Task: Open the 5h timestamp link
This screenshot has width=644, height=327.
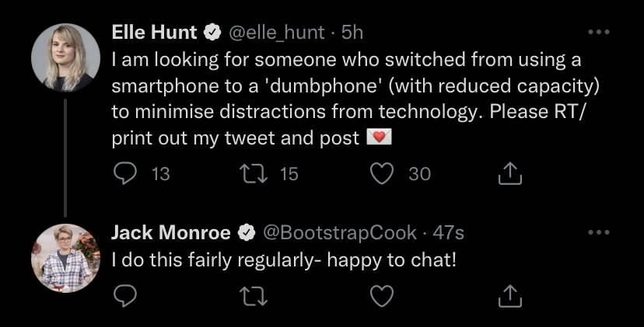Action: coord(352,33)
